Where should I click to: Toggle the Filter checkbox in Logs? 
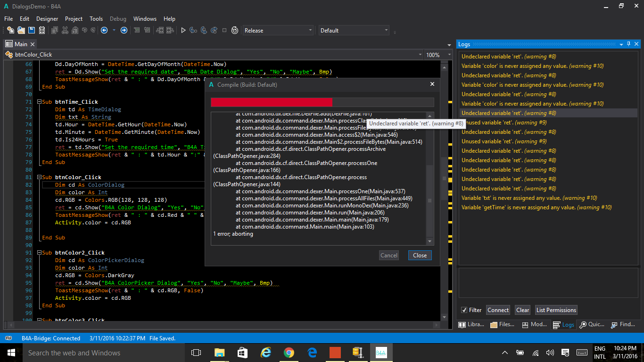coord(464,310)
